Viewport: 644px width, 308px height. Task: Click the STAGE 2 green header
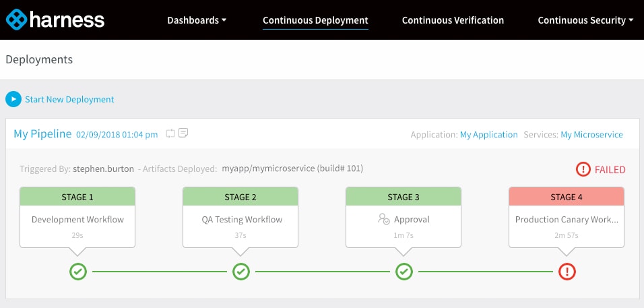click(240, 197)
